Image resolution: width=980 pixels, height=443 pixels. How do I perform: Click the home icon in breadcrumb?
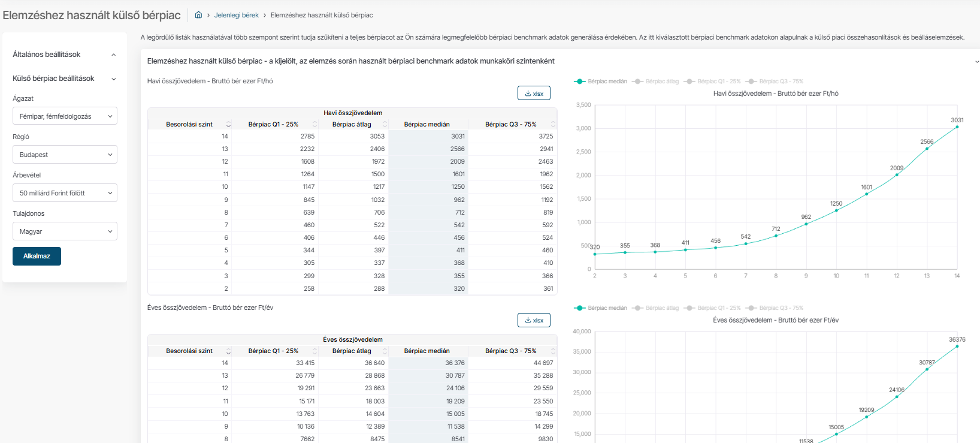coord(198,15)
